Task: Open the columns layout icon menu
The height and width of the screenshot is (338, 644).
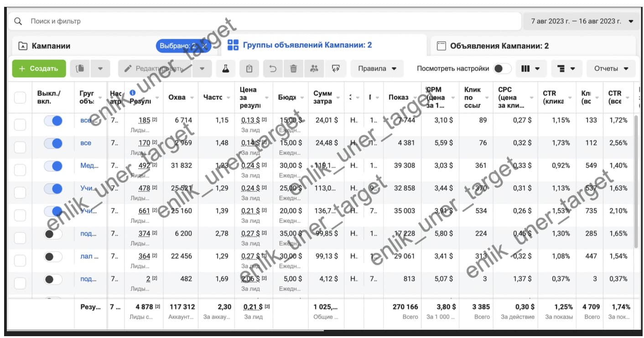Action: tap(530, 69)
